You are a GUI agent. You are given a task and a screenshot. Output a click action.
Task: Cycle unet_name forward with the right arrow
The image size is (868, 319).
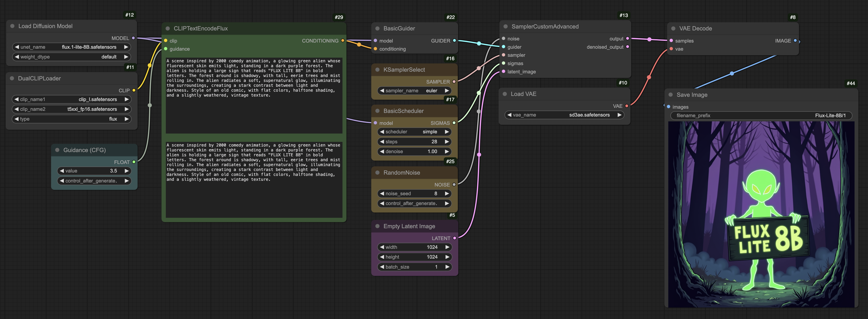126,47
